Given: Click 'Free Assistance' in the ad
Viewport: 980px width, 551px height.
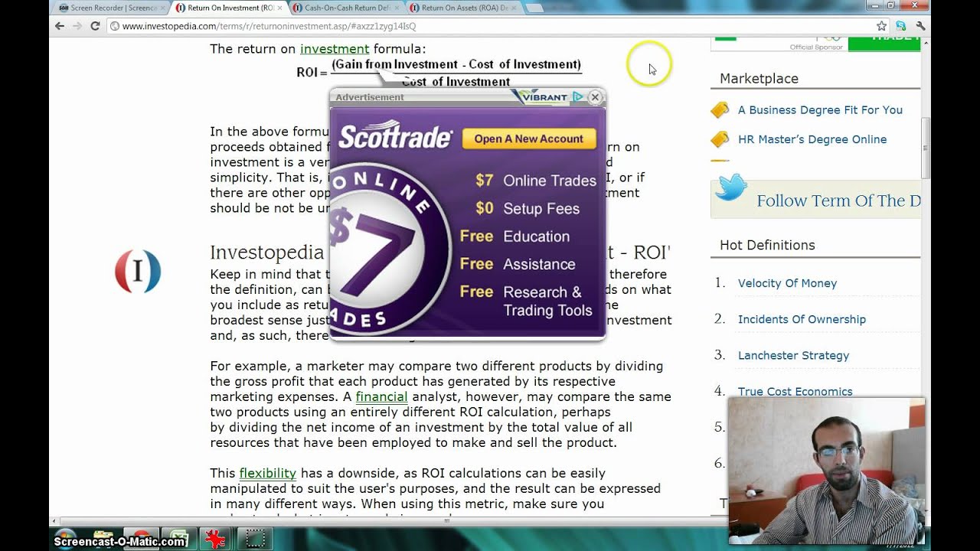Looking at the screenshot, I should (x=517, y=264).
